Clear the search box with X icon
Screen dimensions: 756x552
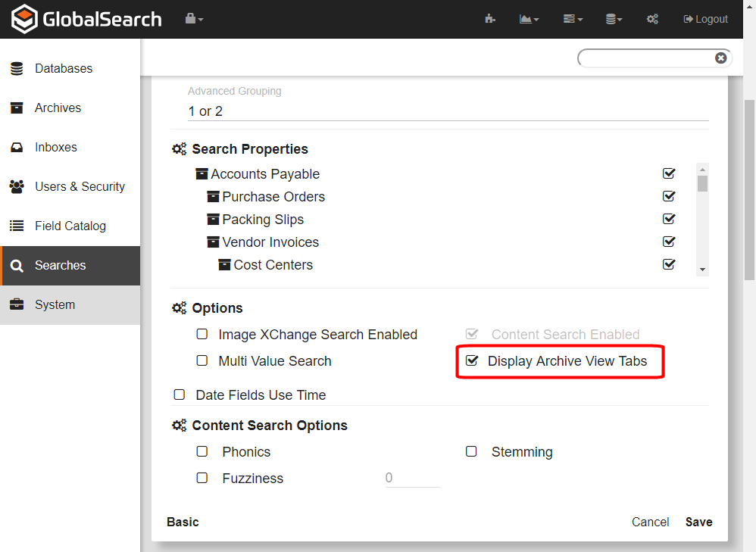(720, 58)
